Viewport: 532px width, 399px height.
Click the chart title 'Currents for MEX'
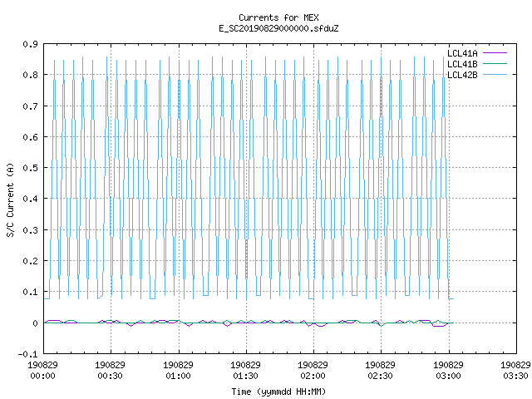pyautogui.click(x=278, y=17)
